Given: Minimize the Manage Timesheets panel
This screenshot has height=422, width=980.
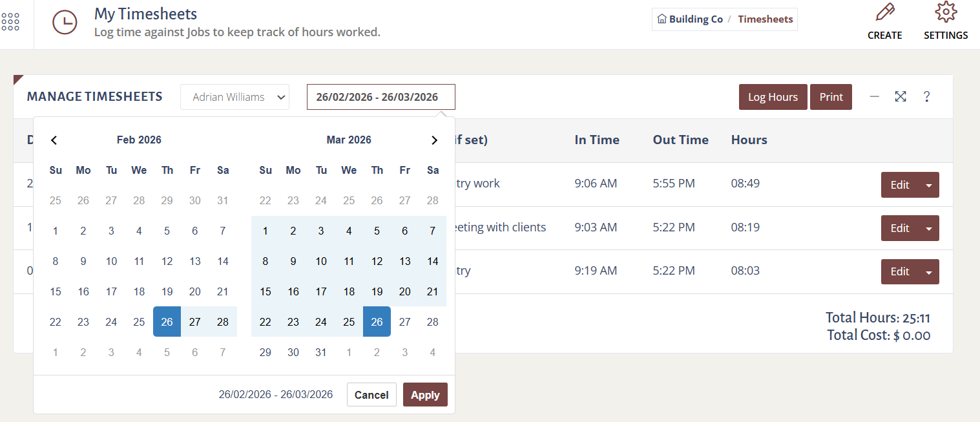Looking at the screenshot, I should (875, 97).
